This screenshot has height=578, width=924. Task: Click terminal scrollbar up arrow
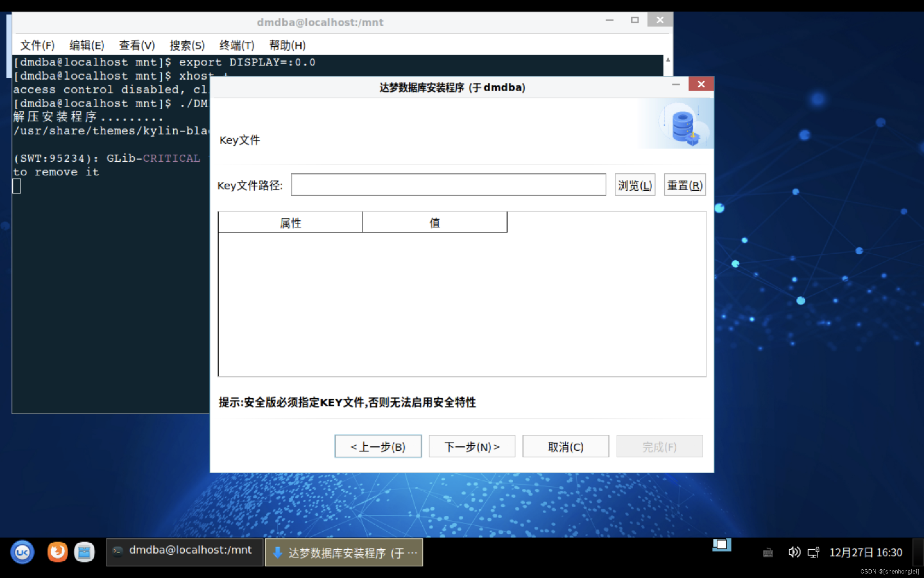click(x=668, y=60)
